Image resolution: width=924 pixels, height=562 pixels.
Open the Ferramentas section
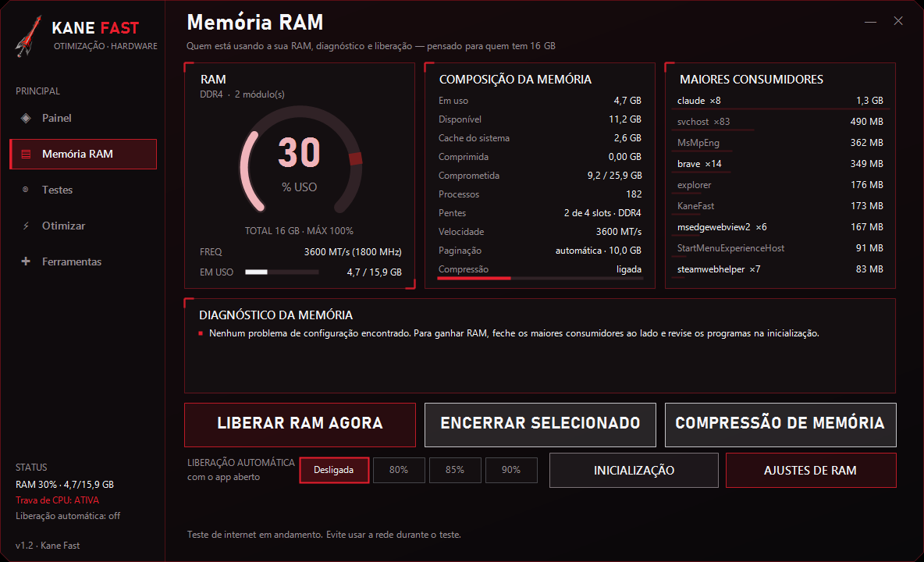click(x=83, y=261)
